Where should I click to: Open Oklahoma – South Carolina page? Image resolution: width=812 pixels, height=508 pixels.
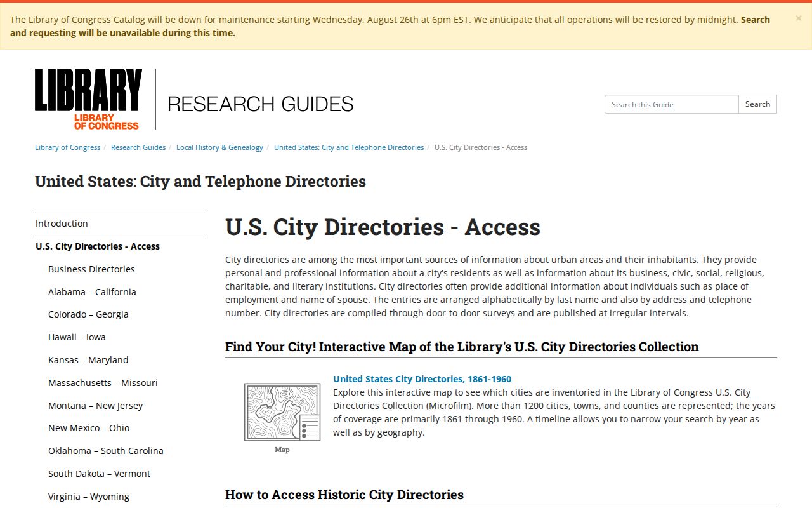(x=106, y=451)
